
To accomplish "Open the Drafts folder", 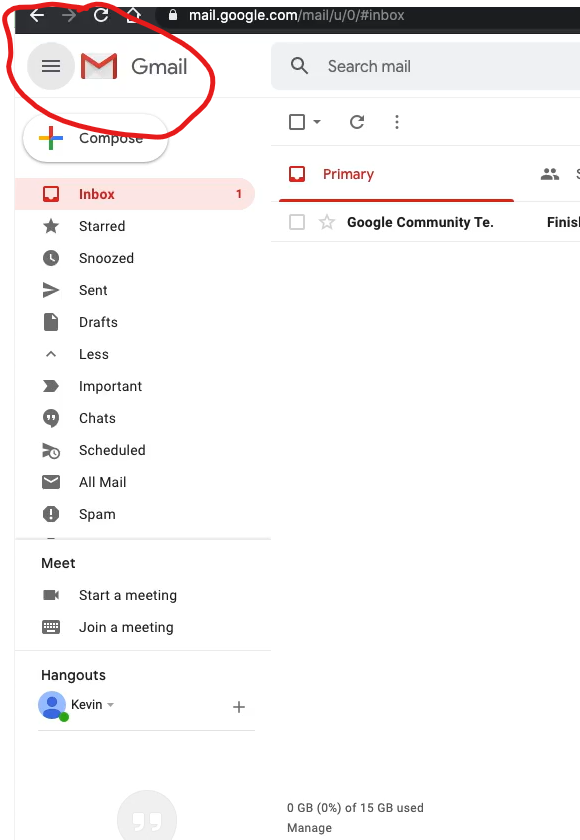I will pos(135,322).
